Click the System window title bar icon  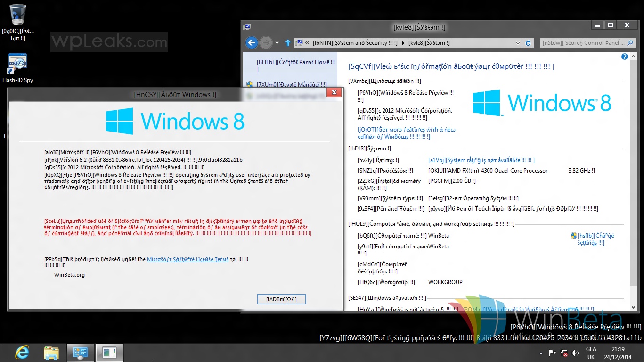pos(247,27)
